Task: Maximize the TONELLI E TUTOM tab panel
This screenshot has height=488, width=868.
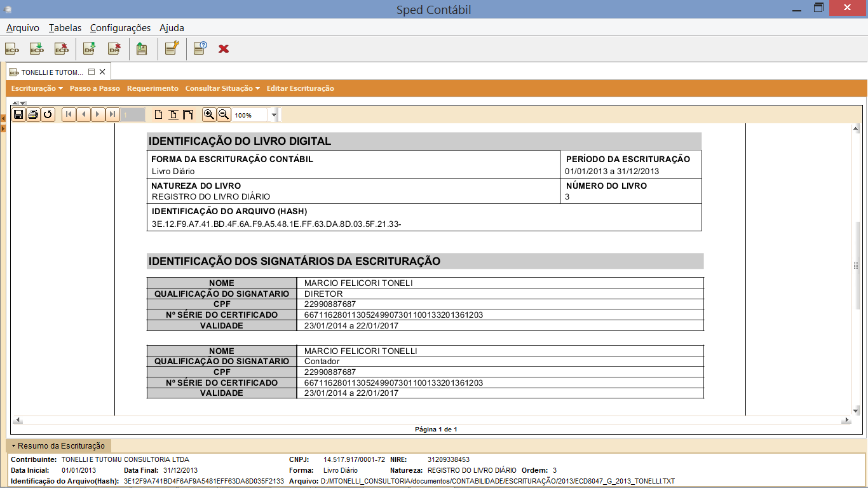Action: [92, 72]
